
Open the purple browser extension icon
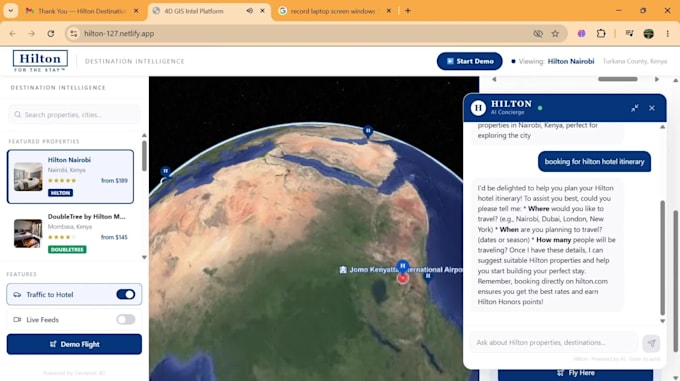point(582,33)
